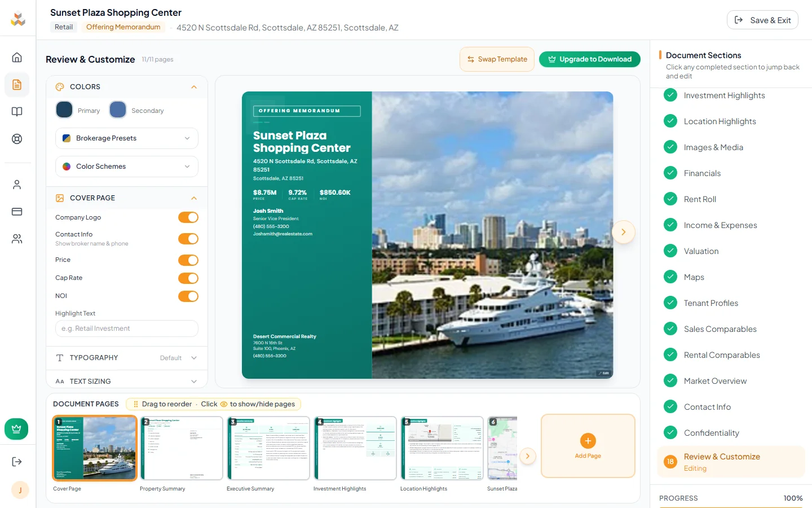Toggle off NOI on the cover page
This screenshot has height=508, width=812.
click(x=188, y=296)
